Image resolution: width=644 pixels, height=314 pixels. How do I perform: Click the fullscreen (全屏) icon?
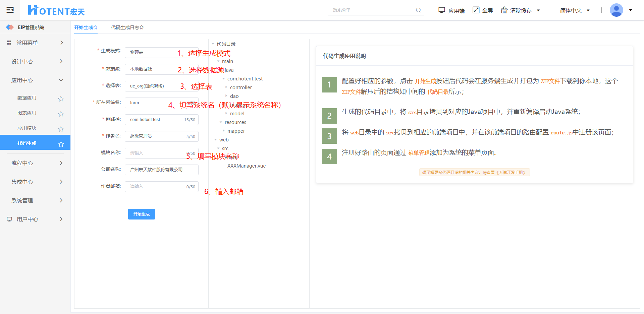tap(476, 10)
